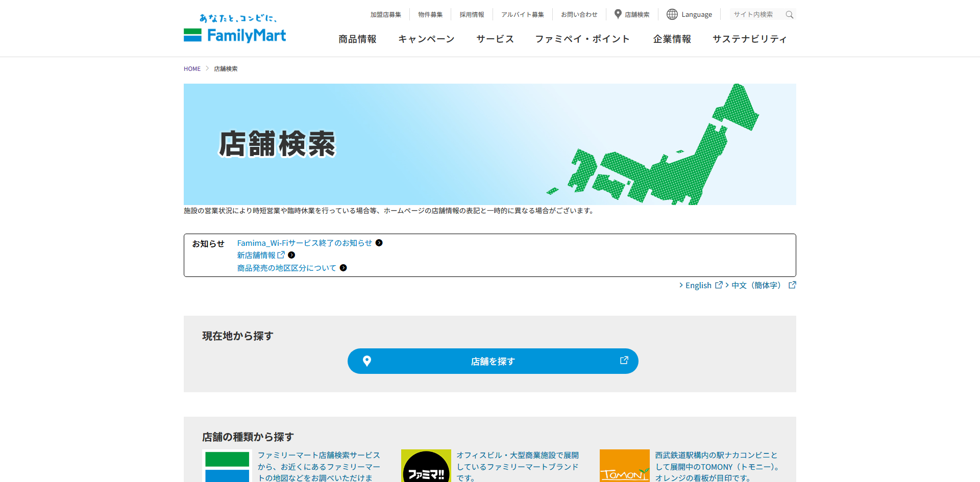Click the ファミマ!! brand logo thumbnail
The image size is (980, 482).
point(426,466)
